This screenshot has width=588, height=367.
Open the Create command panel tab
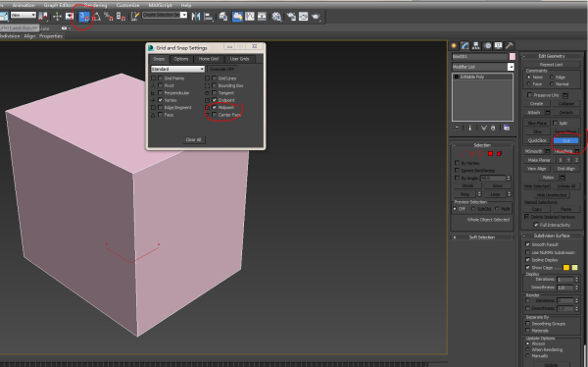pos(454,46)
